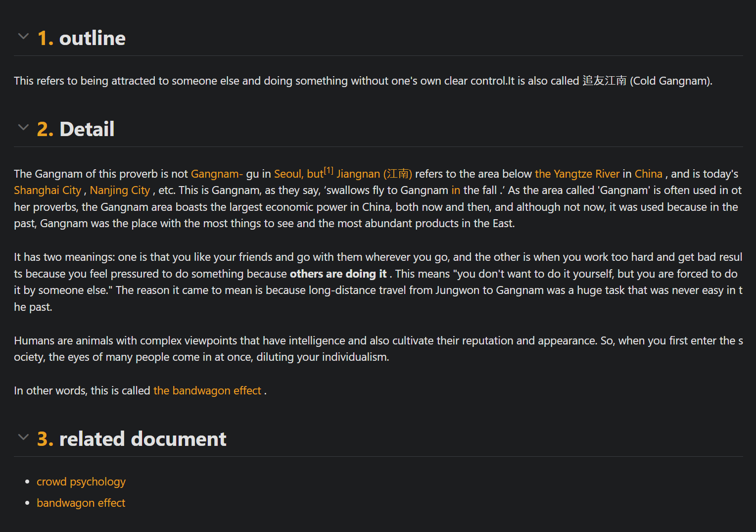Image resolution: width=756 pixels, height=532 pixels.
Task: Click the orange "2." section number link
Action: click(x=46, y=129)
